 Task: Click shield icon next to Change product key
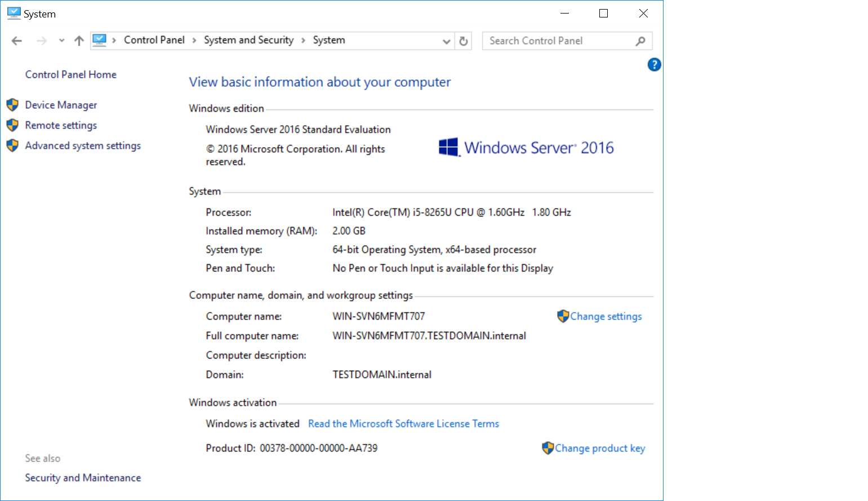(547, 448)
